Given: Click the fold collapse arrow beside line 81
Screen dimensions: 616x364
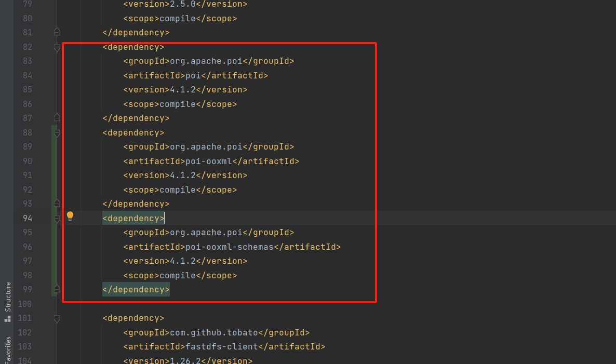Looking at the screenshot, I should [x=57, y=31].
